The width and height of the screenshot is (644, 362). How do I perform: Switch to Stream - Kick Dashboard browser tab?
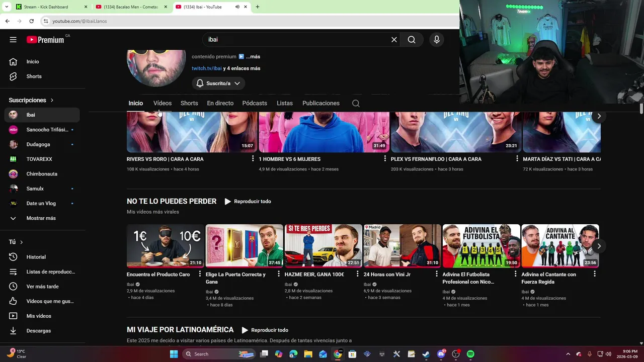(x=52, y=7)
